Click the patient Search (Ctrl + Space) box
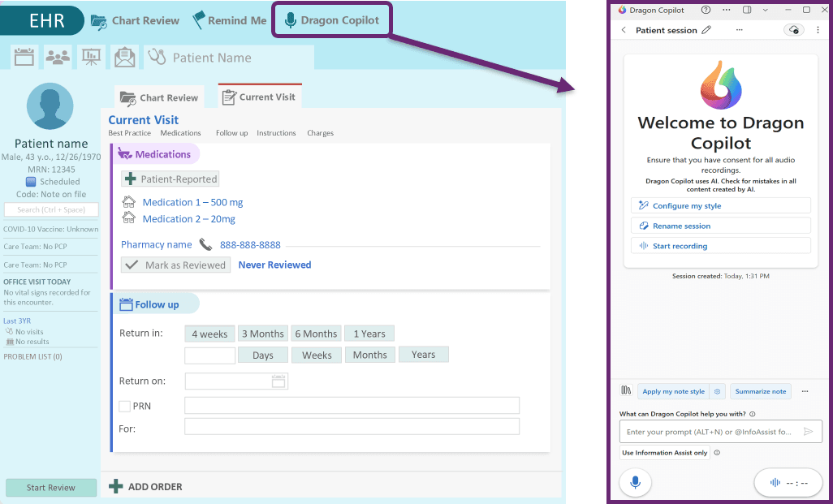833x504 pixels. [51, 209]
